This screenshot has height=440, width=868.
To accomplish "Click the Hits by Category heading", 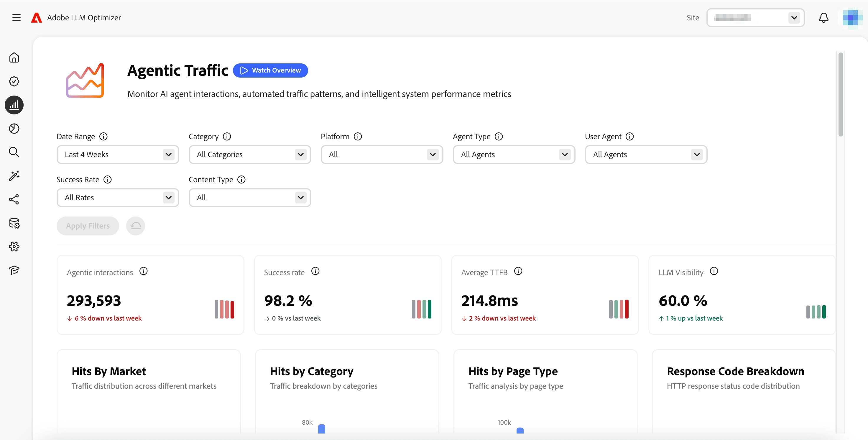I will 312,371.
